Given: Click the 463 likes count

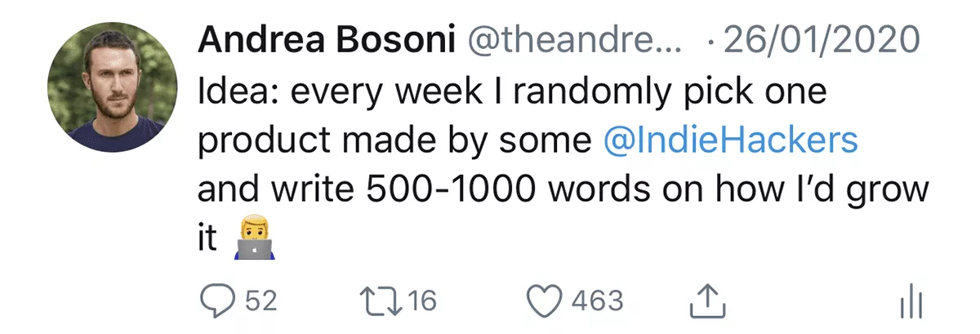Looking at the screenshot, I should pyautogui.click(x=598, y=301).
